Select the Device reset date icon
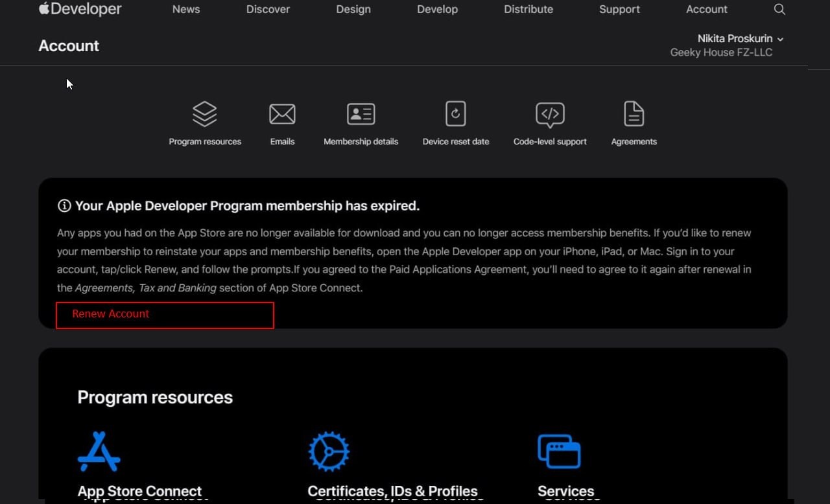The image size is (830, 504). coord(456,114)
